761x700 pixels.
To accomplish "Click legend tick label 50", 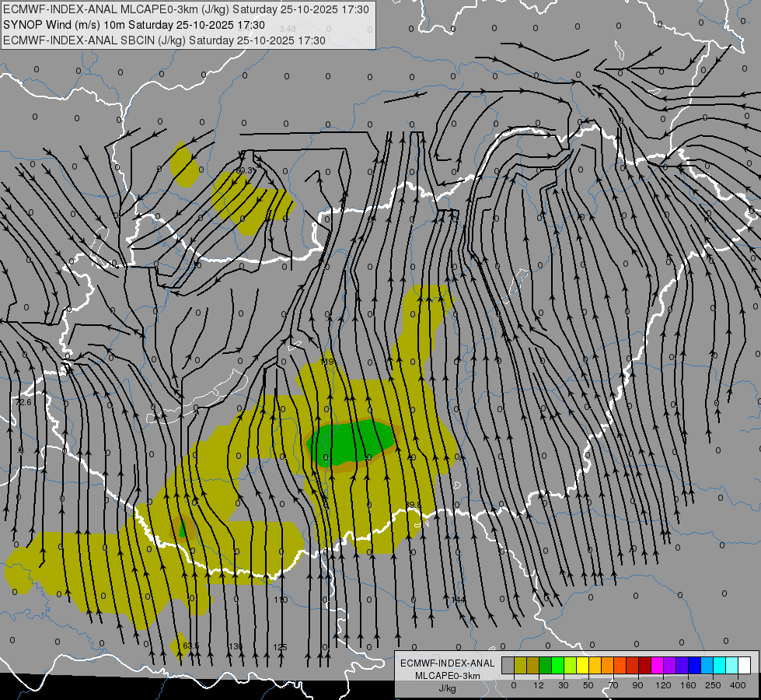I will click(x=588, y=685).
